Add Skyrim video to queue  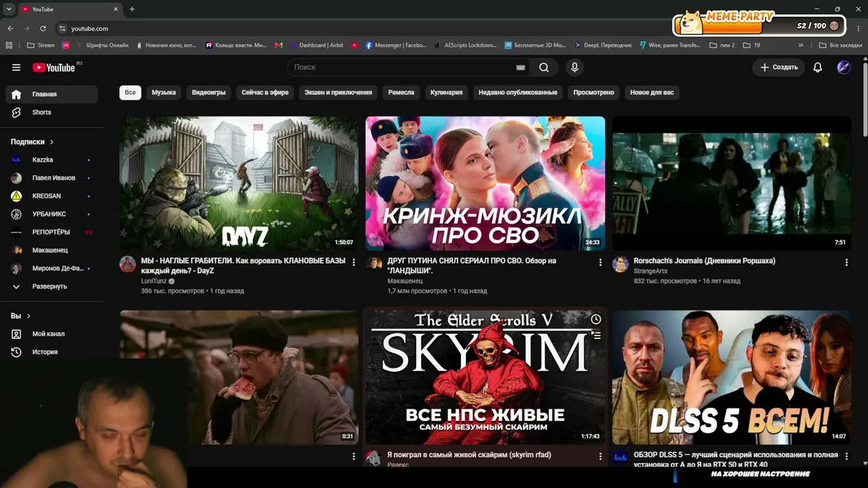click(595, 335)
